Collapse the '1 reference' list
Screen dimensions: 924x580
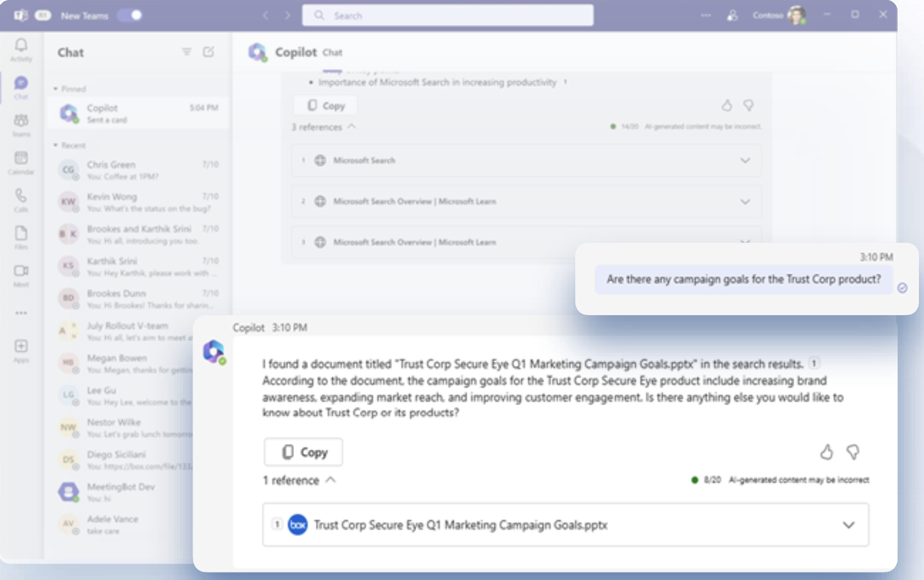pyautogui.click(x=331, y=480)
